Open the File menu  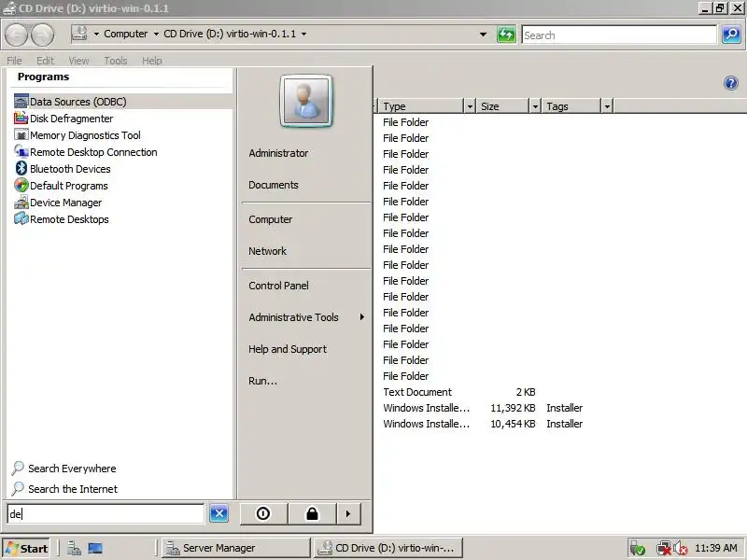pyautogui.click(x=14, y=61)
